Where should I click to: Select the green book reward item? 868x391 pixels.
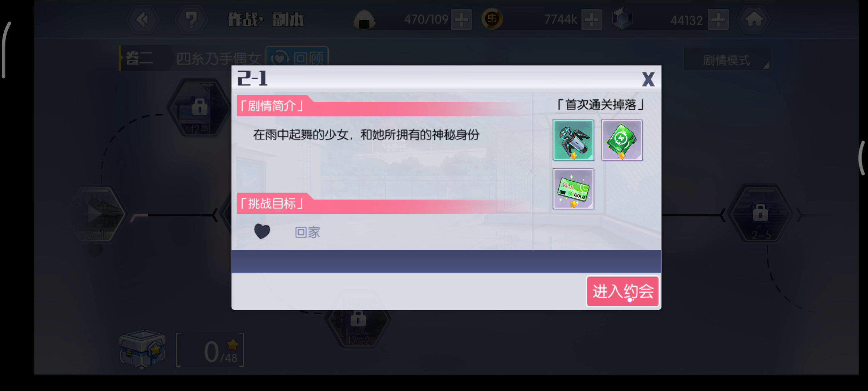(622, 140)
